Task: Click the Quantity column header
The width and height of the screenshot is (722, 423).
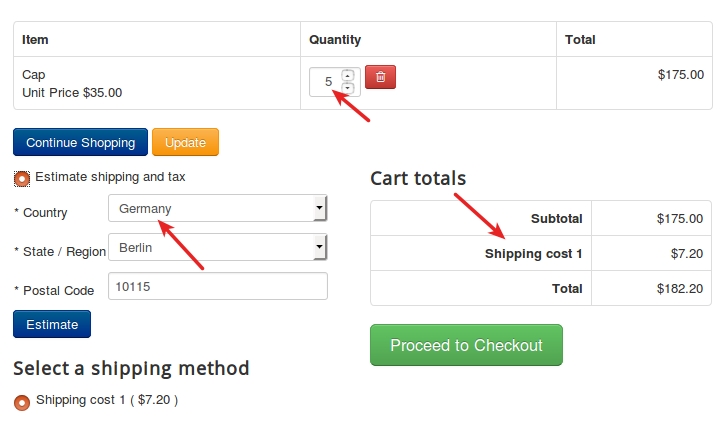Action: pyautogui.click(x=335, y=40)
